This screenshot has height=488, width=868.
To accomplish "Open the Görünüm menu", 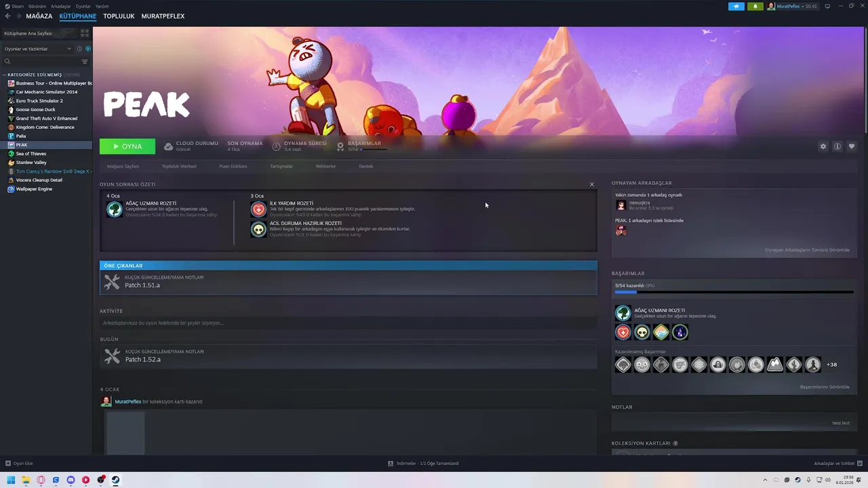I will point(37,6).
